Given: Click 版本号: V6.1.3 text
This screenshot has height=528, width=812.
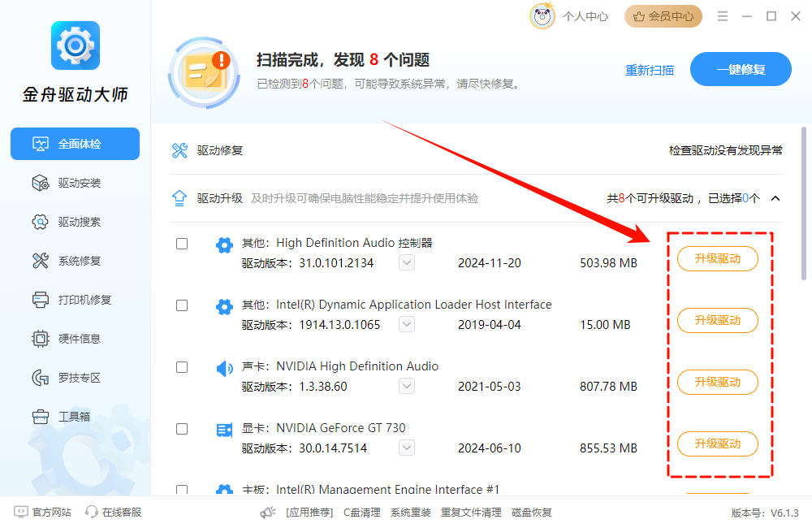Looking at the screenshot, I should (765, 513).
